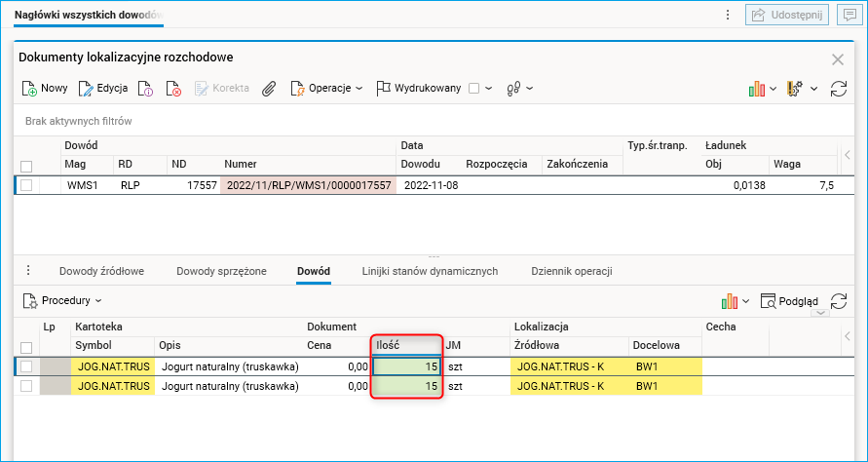868x462 pixels.
Task: Toggle the Wydrukowany checkbox
Action: (x=473, y=89)
